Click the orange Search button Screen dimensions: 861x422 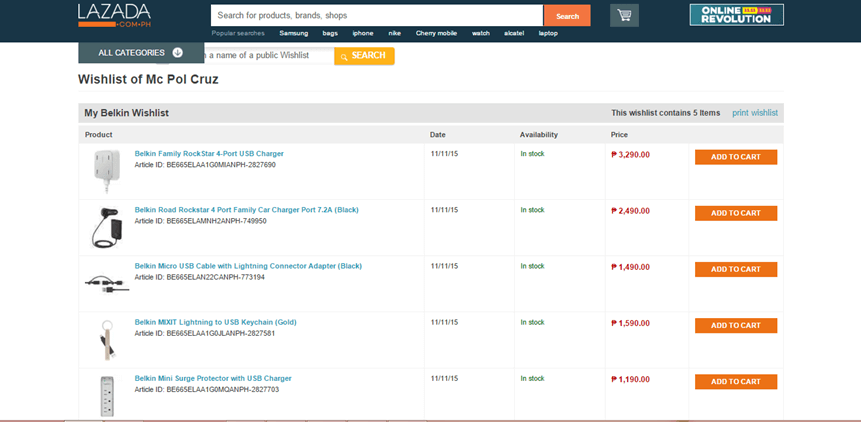click(x=567, y=16)
